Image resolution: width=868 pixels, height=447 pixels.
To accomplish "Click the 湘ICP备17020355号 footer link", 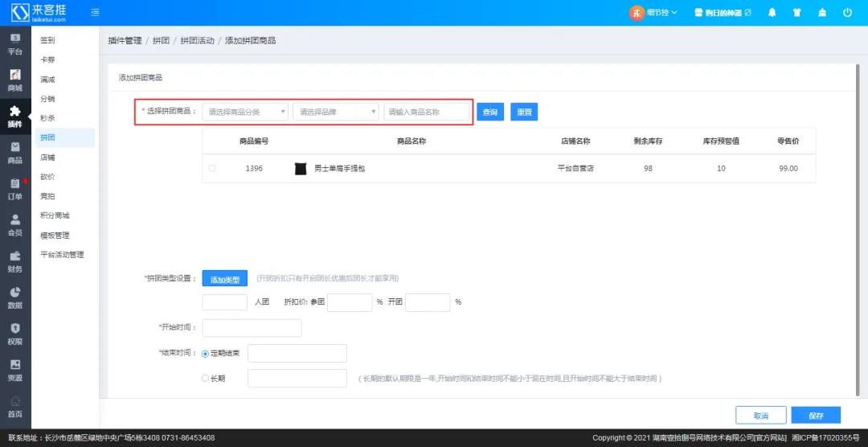I will pyautogui.click(x=825, y=438).
